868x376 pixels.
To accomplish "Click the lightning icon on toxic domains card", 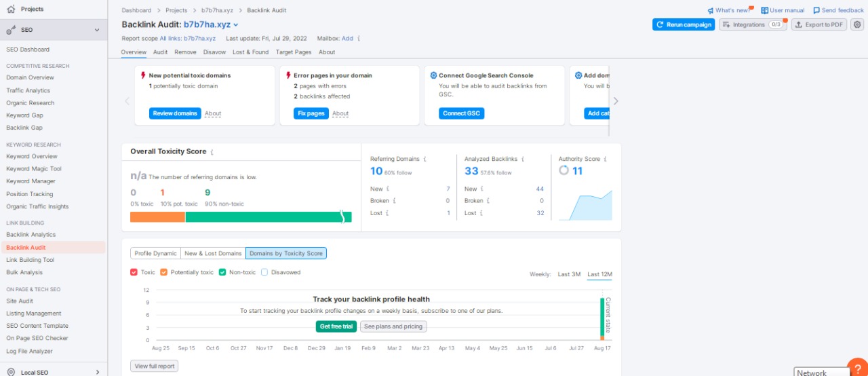I will pos(143,75).
